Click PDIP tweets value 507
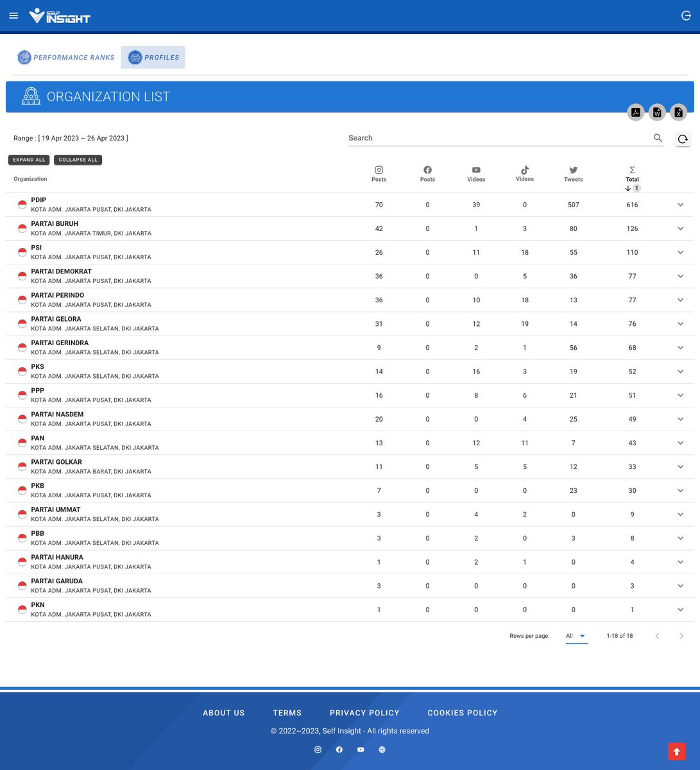 [x=574, y=205]
